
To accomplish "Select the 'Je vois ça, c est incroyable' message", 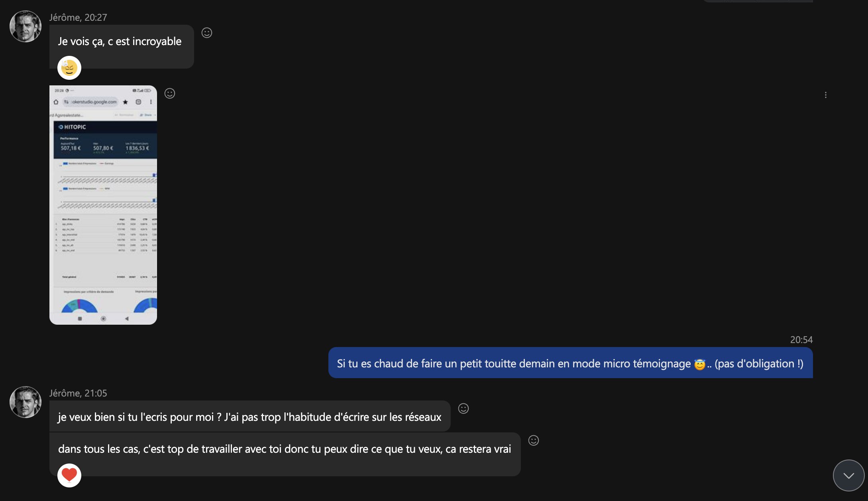I will pyautogui.click(x=120, y=41).
